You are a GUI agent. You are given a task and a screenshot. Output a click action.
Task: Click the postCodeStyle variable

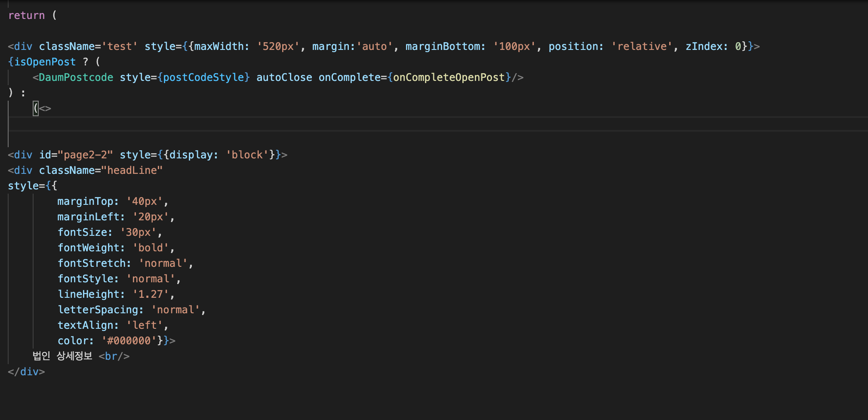pyautogui.click(x=203, y=77)
